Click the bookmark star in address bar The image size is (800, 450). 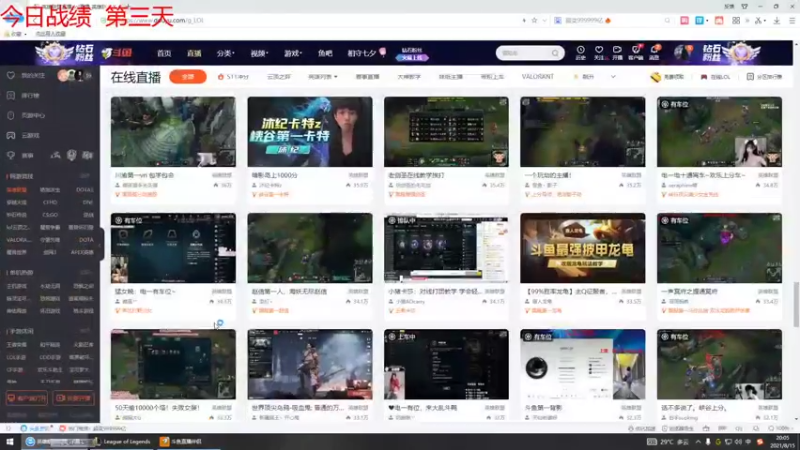point(534,20)
